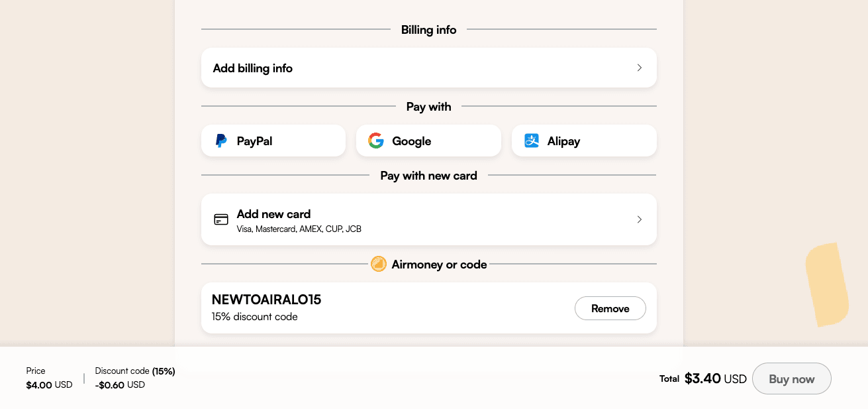
Task: Expand the Add billing info chevron
Action: [x=639, y=68]
